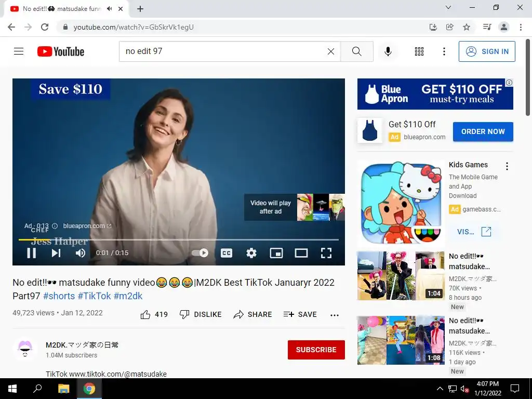This screenshot has width=532, height=399.
Task: Start voice search with the microphone
Action: 388,51
